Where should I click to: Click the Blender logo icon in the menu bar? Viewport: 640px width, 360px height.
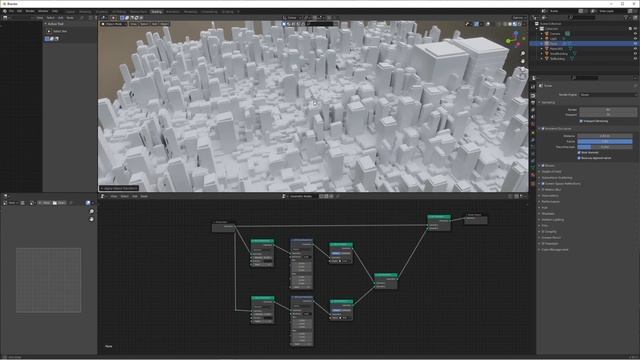[x=5, y=11]
